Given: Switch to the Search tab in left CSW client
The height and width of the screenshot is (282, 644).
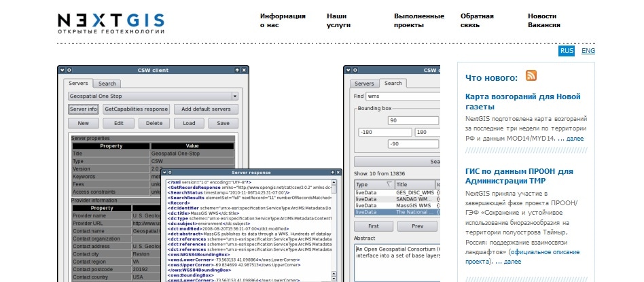Looking at the screenshot, I should [107, 84].
